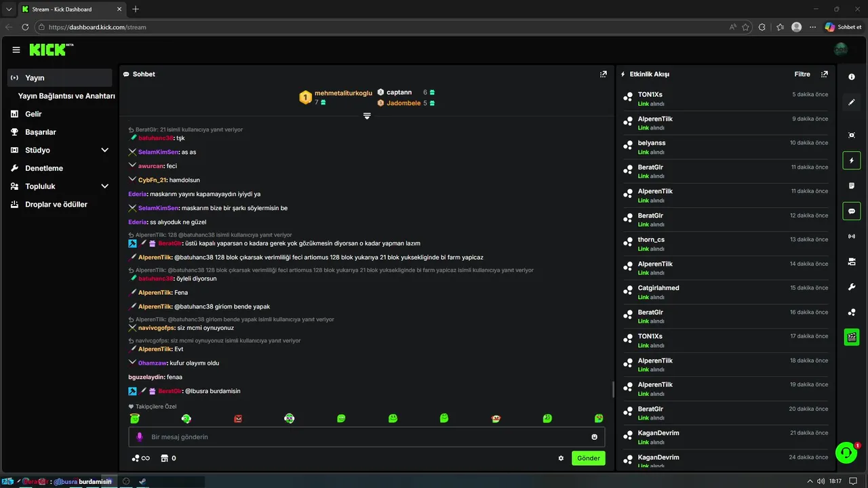
Task: Click the broadcast signal icon in right toolbar
Action: 852,237
